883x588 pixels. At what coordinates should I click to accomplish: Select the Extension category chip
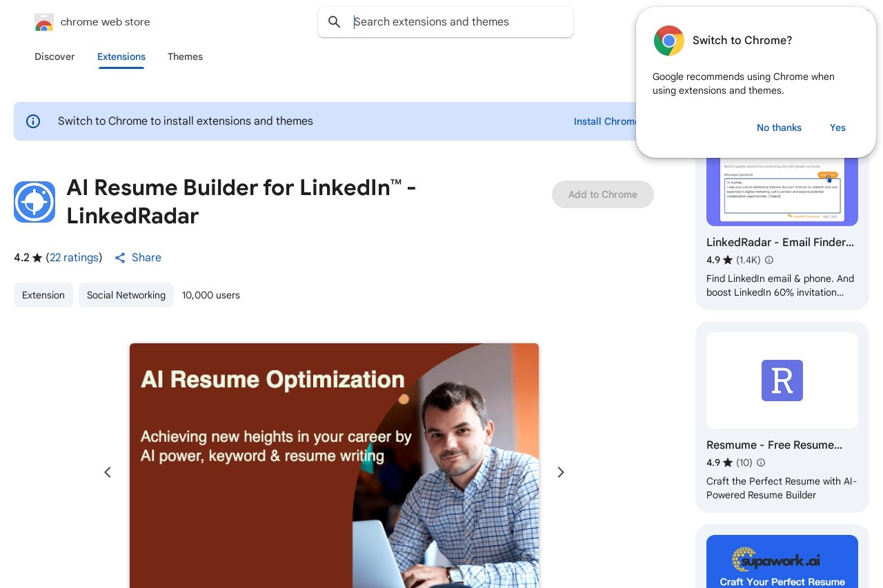43,295
